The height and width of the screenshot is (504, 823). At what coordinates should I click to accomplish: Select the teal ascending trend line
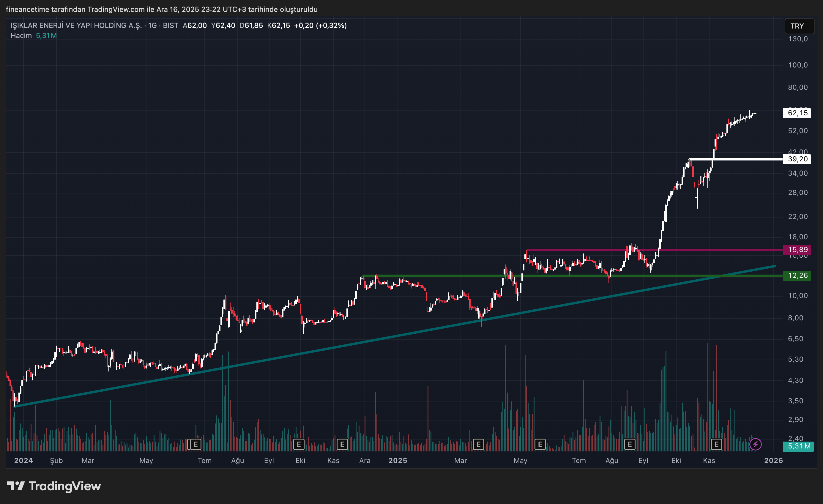coord(334,348)
